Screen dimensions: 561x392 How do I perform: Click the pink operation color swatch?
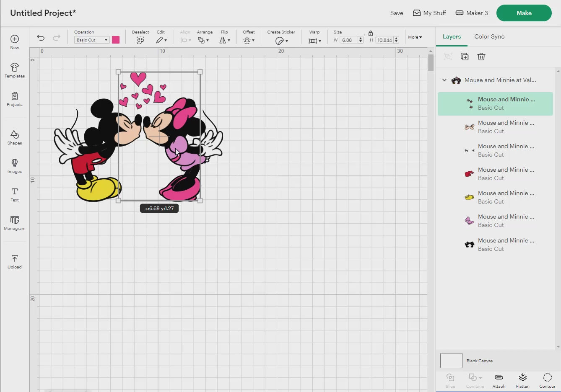coord(116,40)
